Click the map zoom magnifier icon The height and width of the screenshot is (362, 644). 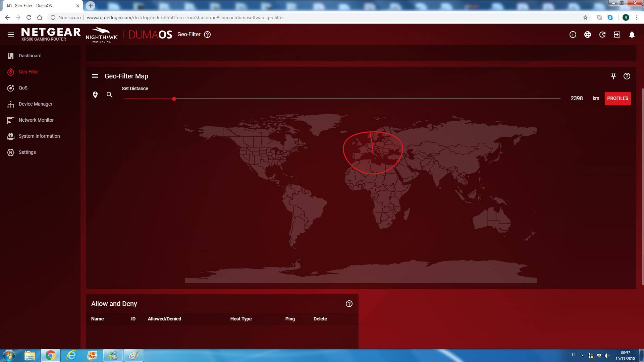click(x=109, y=95)
